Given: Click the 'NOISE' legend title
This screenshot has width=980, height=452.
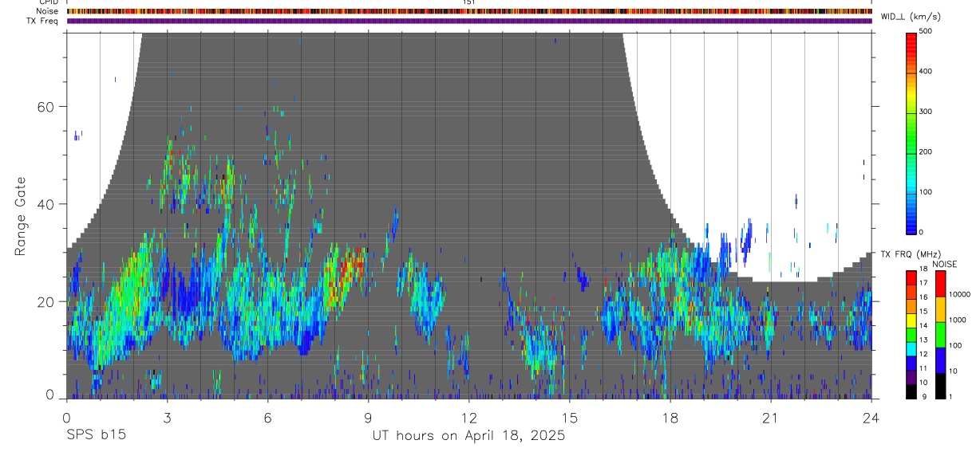Looking at the screenshot, I should click(945, 264).
